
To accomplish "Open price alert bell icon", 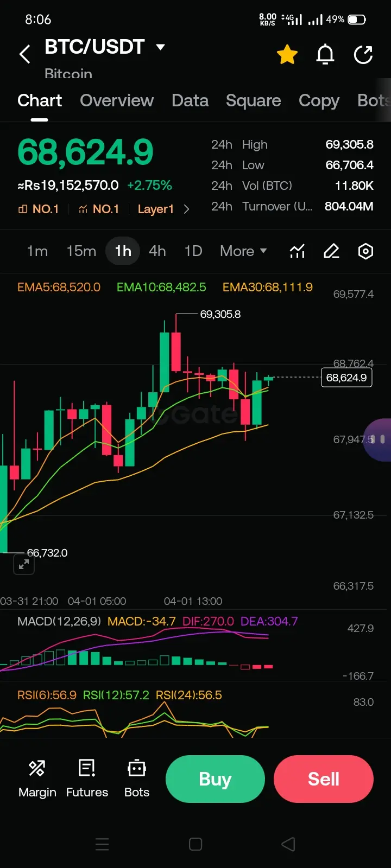I will [x=325, y=55].
